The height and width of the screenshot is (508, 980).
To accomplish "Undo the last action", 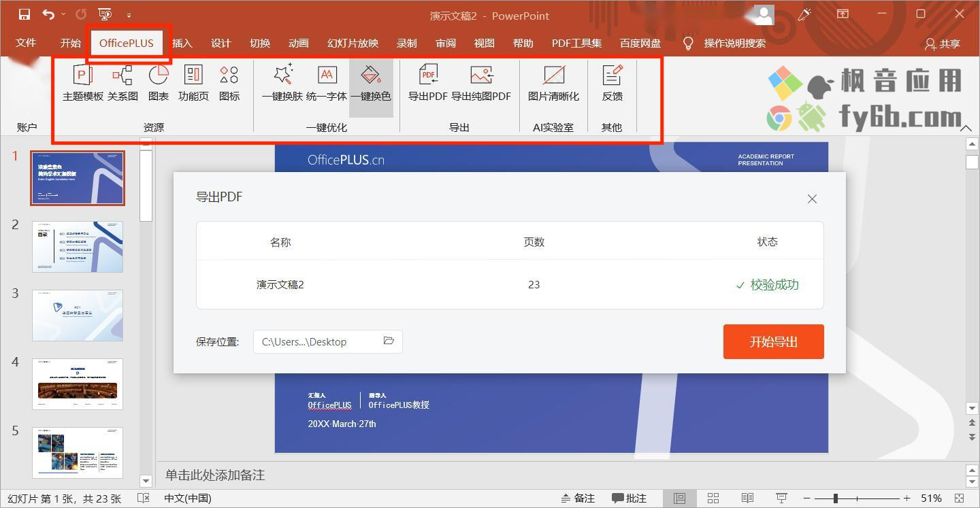I will 48,14.
